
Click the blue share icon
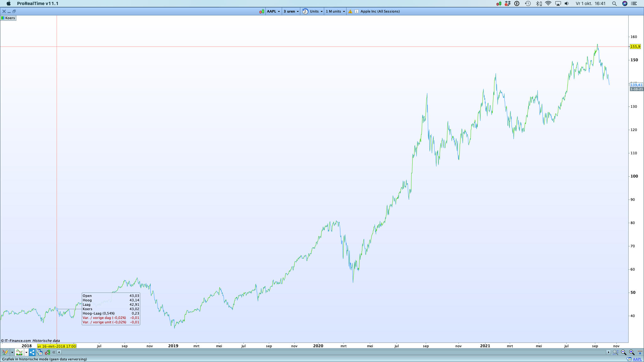32,352
